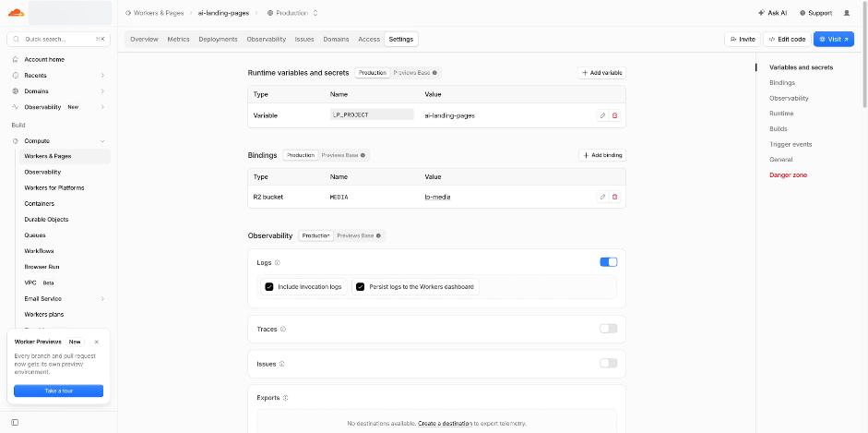Viewport: 868px width, 433px height.
Task: Open the Production environment dropdown in breadcrumb
Action: coord(292,13)
